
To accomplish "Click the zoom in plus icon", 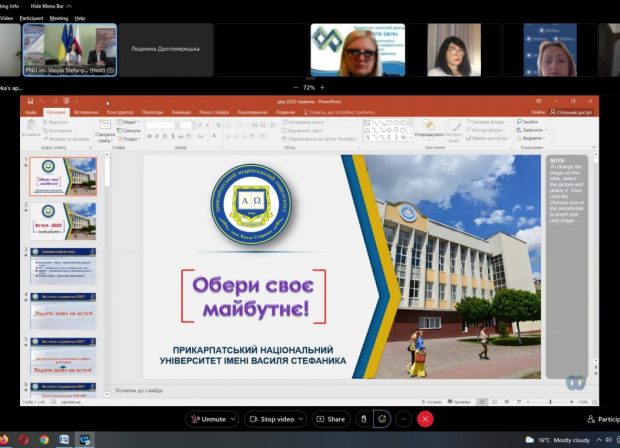I will 322,87.
